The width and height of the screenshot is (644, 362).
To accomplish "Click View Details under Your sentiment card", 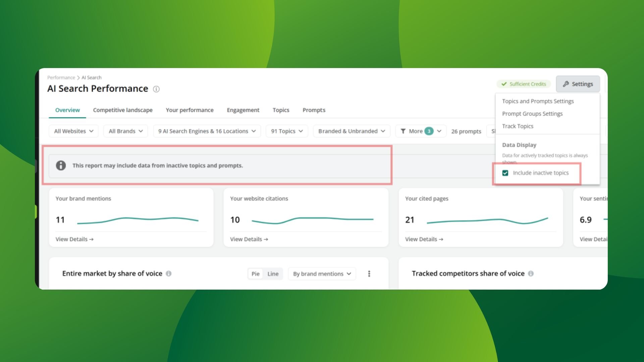I will point(593,239).
